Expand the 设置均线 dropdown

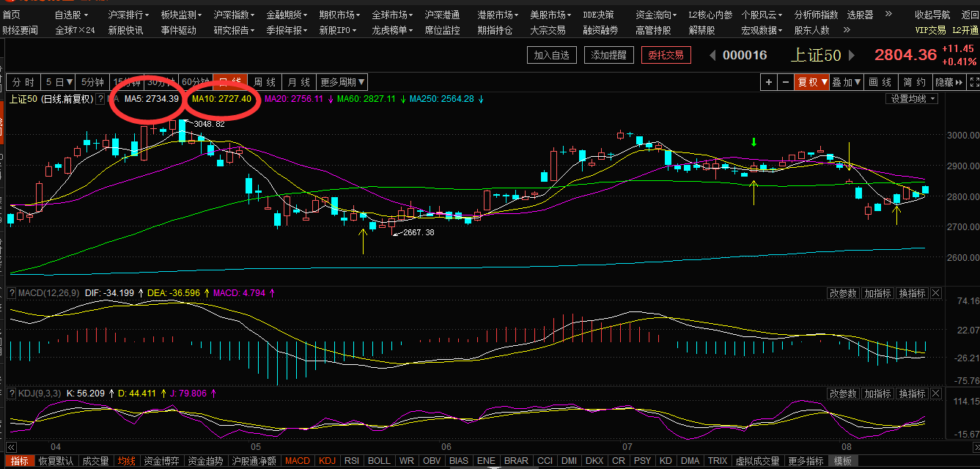point(911,98)
